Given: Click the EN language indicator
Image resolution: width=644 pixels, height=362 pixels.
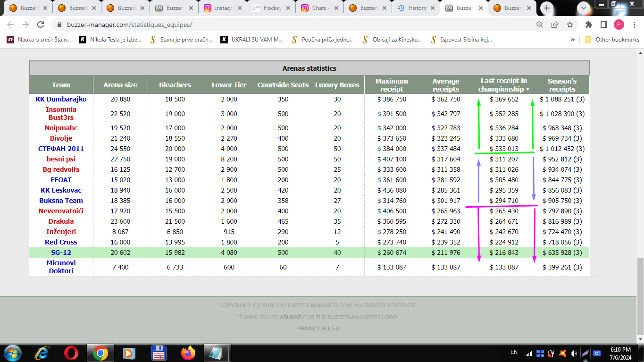Looking at the screenshot, I should pos(514,352).
